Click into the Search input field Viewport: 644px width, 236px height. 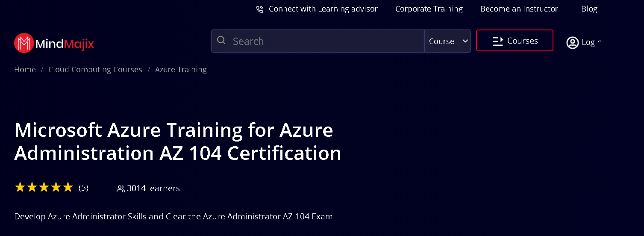click(x=318, y=41)
